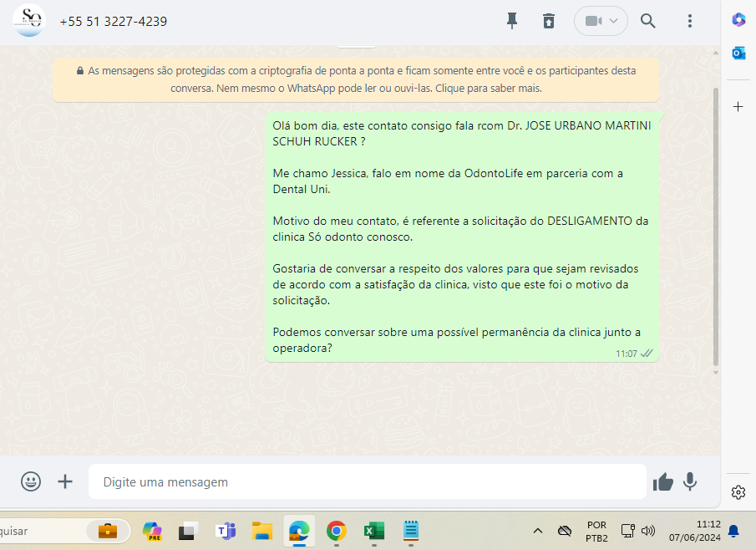
Task: Open the briefcase search highlight icon
Action: click(108, 531)
